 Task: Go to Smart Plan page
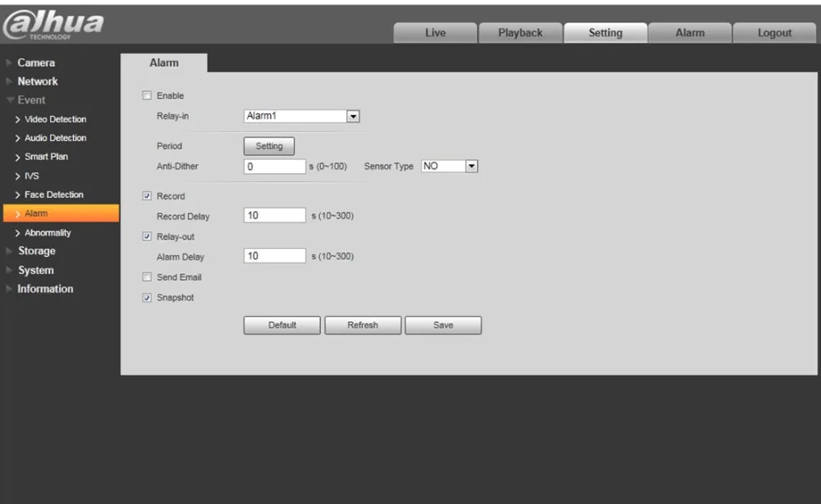point(46,157)
